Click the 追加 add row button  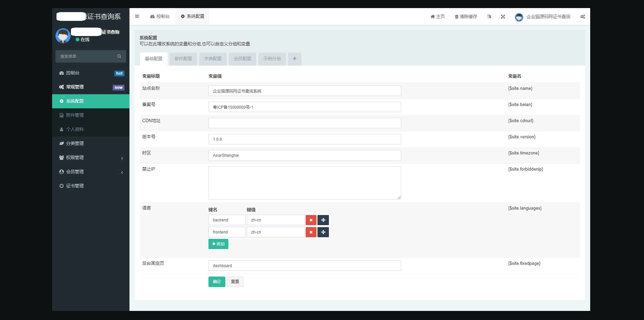(x=218, y=244)
